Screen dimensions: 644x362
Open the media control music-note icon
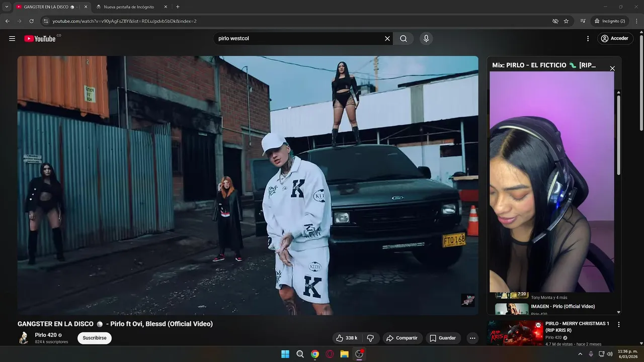point(583,21)
